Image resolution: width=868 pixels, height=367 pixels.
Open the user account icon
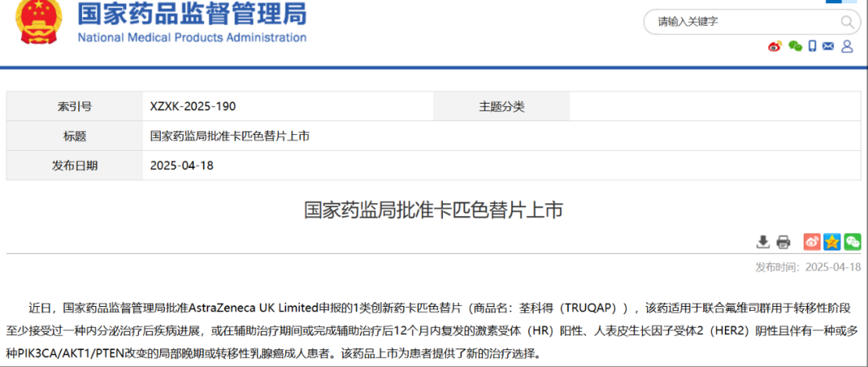click(847, 46)
